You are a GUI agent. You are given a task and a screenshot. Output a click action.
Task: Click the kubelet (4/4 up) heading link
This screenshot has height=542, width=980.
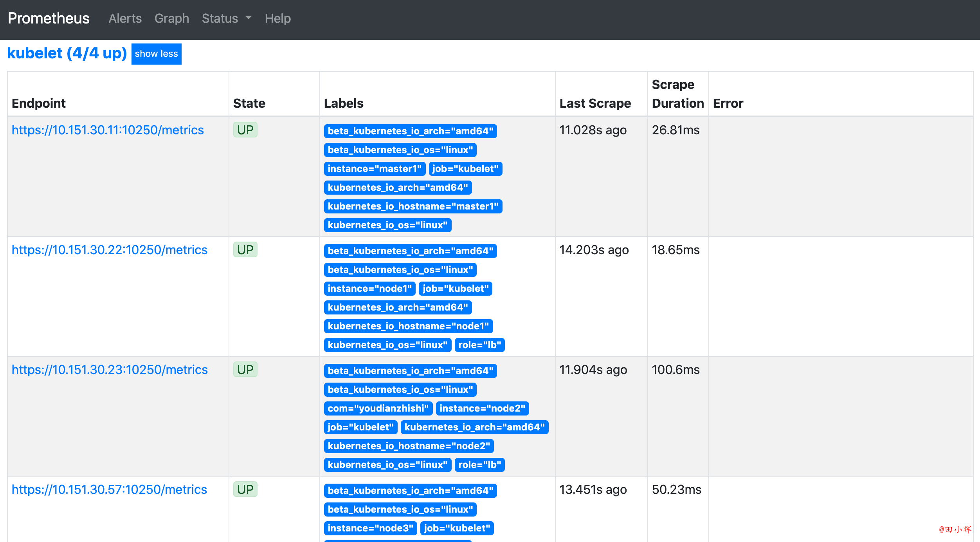click(x=67, y=53)
